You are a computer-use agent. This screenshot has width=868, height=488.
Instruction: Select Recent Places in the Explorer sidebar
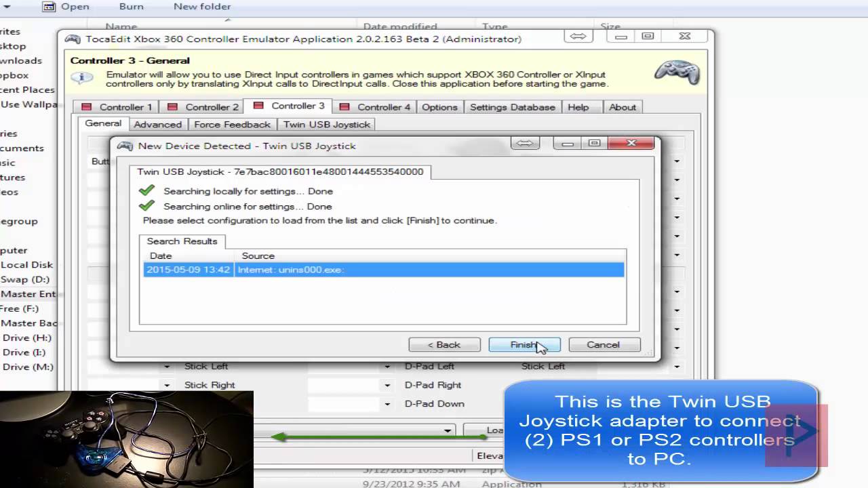pyautogui.click(x=27, y=89)
